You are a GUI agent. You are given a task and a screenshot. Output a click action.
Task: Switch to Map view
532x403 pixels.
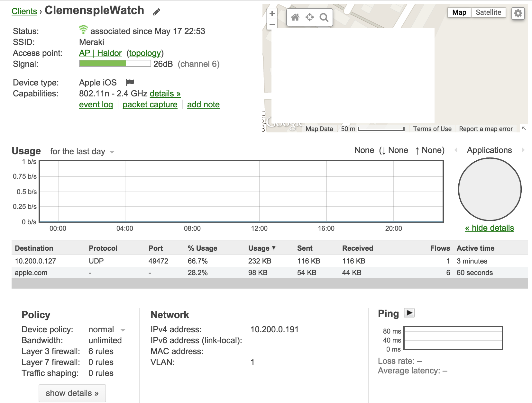(459, 13)
